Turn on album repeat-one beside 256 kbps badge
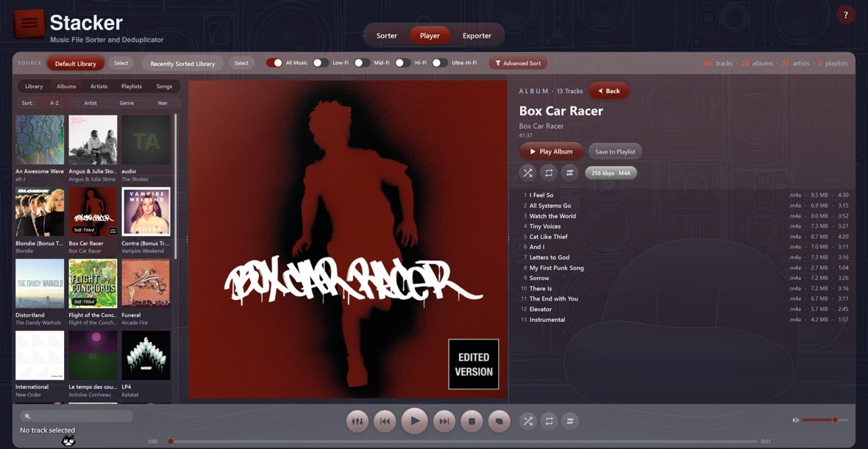 tap(569, 173)
